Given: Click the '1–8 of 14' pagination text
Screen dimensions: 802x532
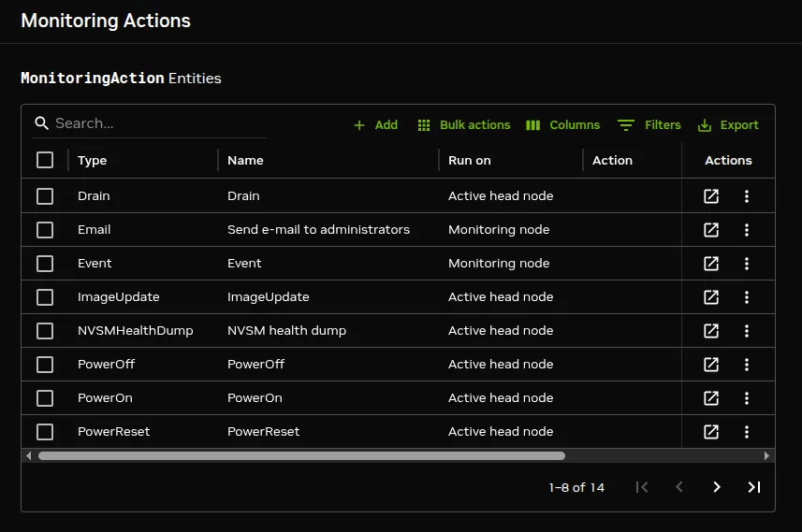Looking at the screenshot, I should click(x=576, y=487).
